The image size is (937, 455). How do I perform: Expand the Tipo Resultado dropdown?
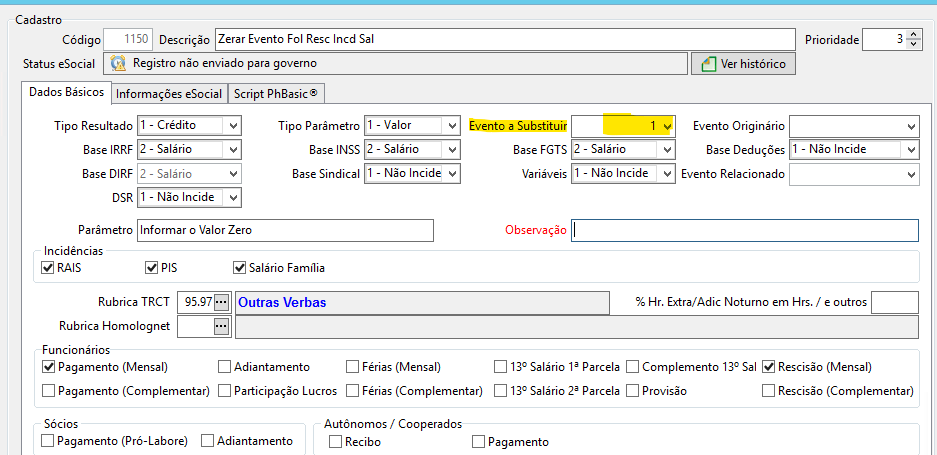pos(234,126)
